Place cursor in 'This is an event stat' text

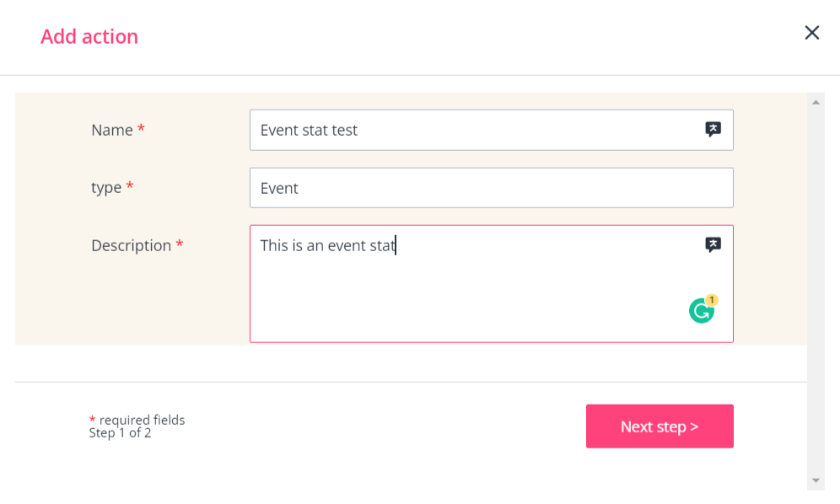point(327,246)
